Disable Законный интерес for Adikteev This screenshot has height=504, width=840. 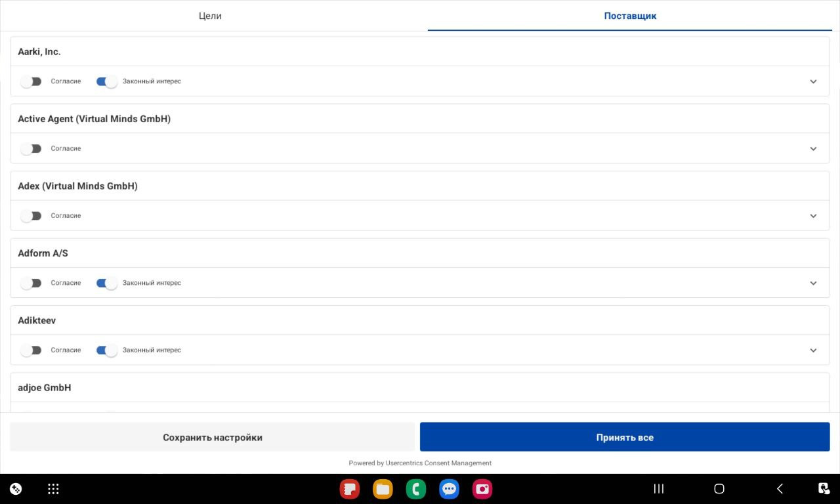pos(107,350)
